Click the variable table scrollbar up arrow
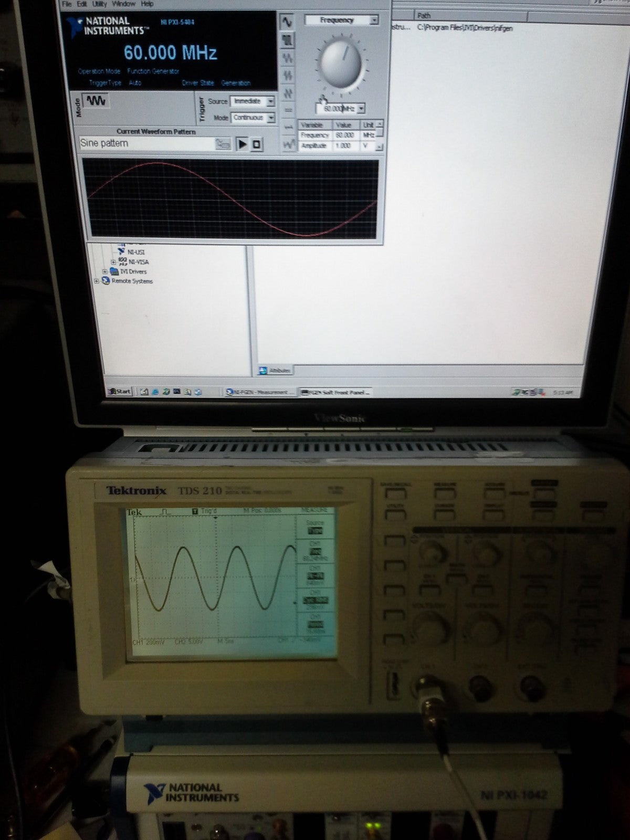The height and width of the screenshot is (840, 630). coord(380,124)
